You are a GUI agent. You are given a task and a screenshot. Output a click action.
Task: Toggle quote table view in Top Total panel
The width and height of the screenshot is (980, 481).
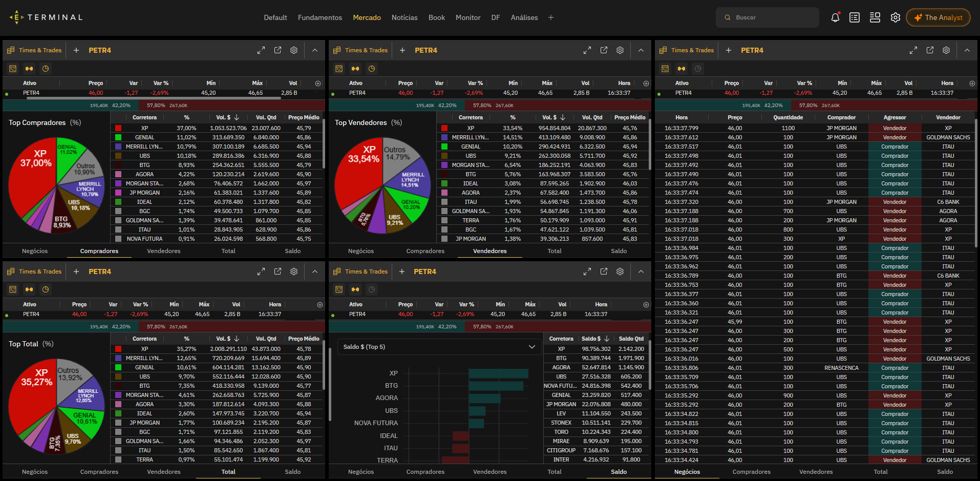(x=13, y=289)
